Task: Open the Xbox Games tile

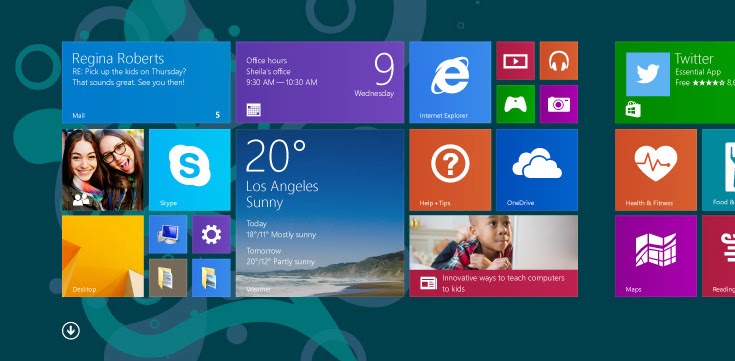Action: [x=515, y=104]
